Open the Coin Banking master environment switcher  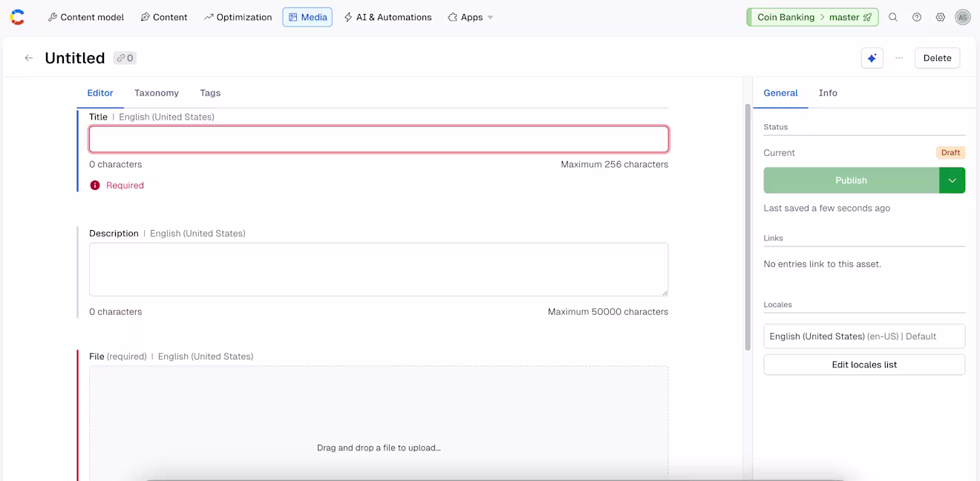point(812,17)
